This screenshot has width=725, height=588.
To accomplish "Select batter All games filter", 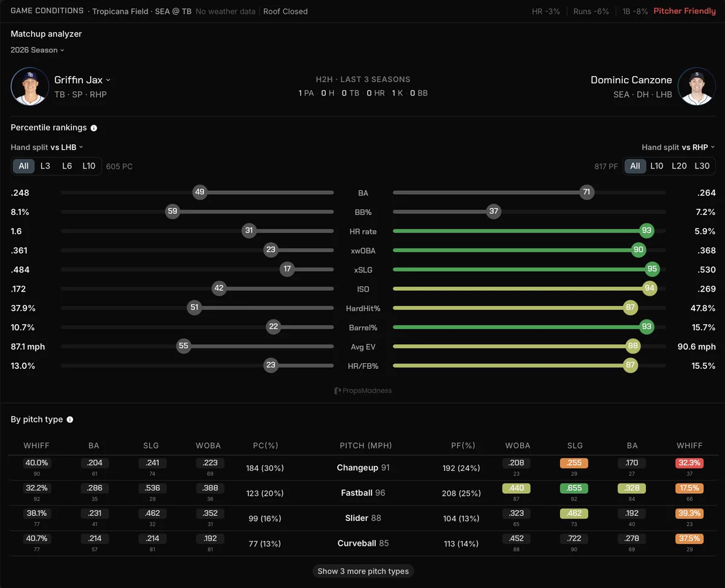I will pyautogui.click(x=635, y=166).
